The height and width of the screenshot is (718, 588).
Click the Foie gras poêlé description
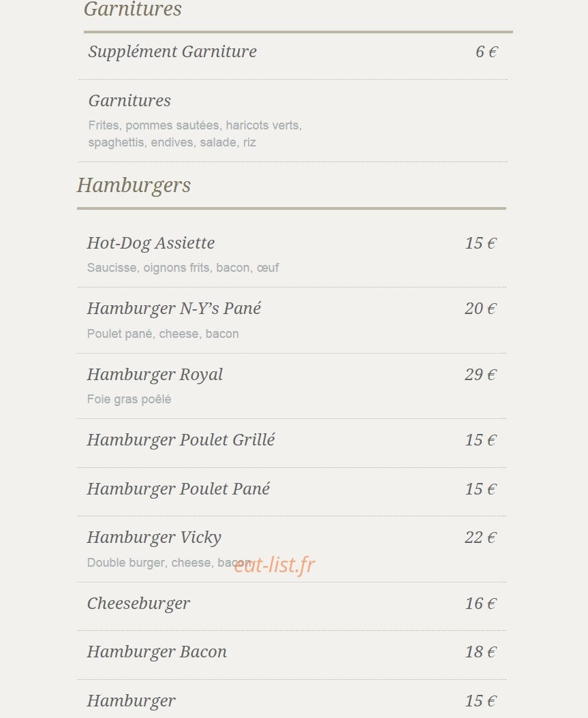tap(129, 399)
